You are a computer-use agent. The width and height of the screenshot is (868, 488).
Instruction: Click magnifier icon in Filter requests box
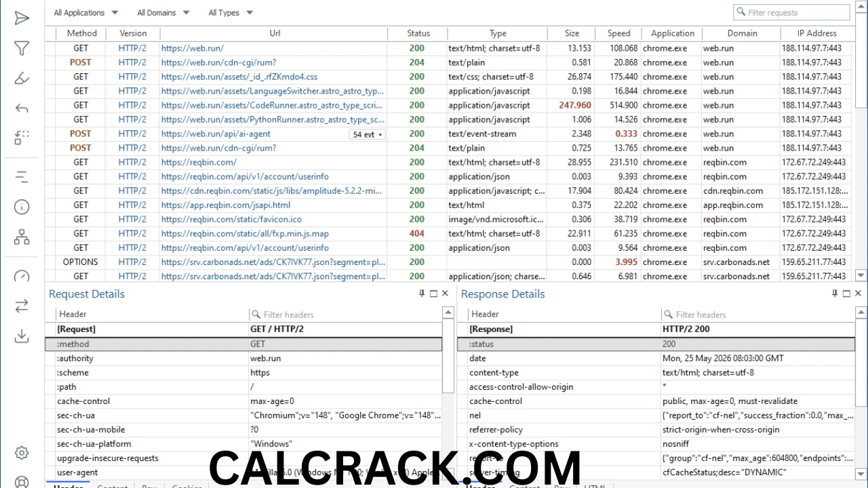coord(741,12)
